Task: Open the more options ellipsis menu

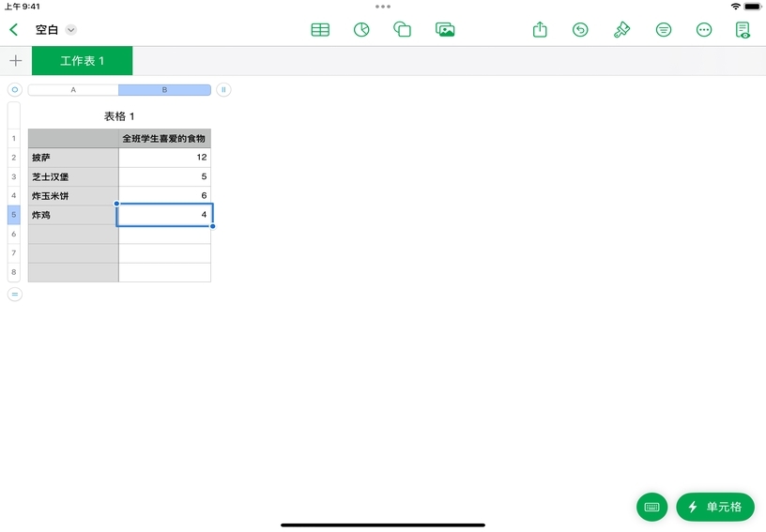Action: point(704,30)
